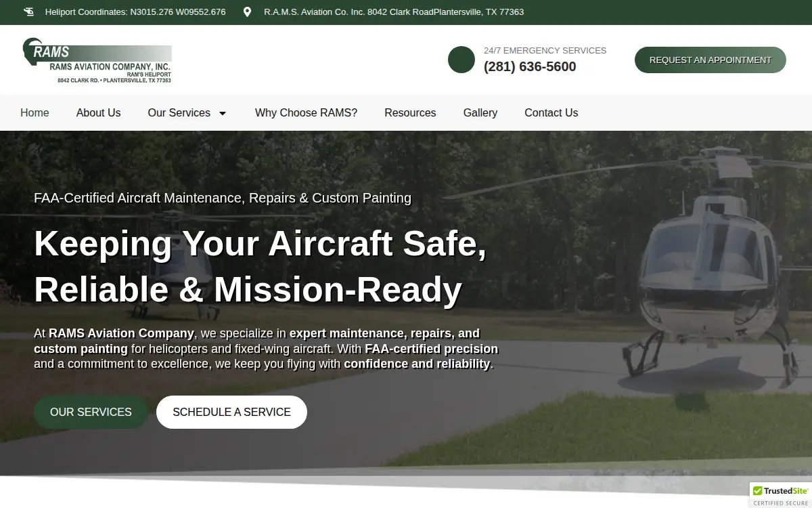This screenshot has height=508, width=812.
Task: Click the helicopter icon beside Heliport Coordinates
Action: [x=29, y=12]
